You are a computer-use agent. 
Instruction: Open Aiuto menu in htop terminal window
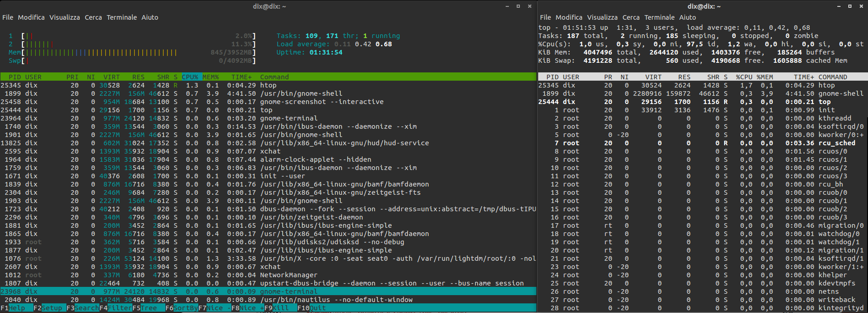click(150, 17)
